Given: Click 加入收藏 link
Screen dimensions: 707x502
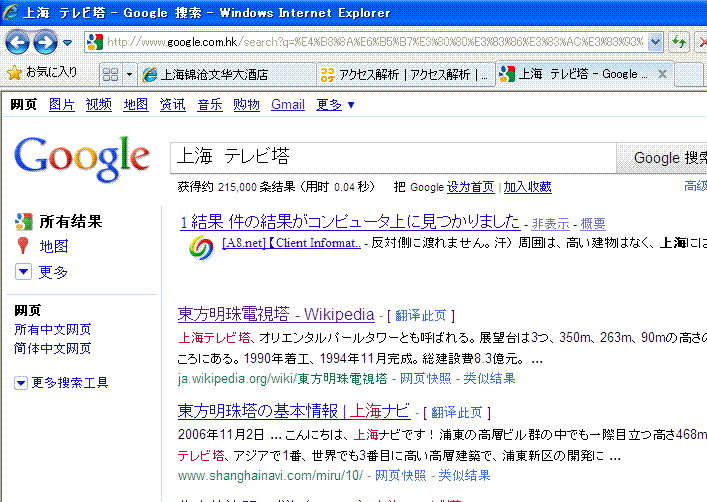Looking at the screenshot, I should 527,187.
